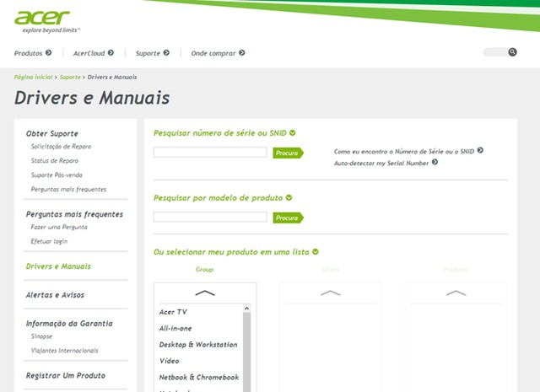Click up chevron above Produtos list
The image size is (540, 392).
tap(456, 293)
